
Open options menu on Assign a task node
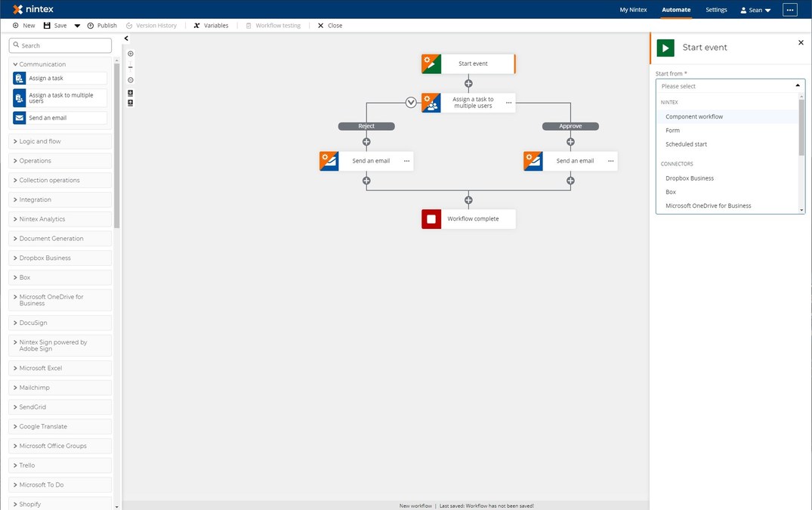click(x=508, y=103)
